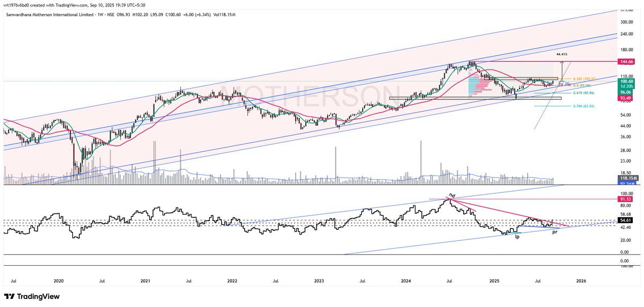The height and width of the screenshot is (307, 644).
Task: Click the 'lp' annotation on indicator low
Action: click(518, 236)
